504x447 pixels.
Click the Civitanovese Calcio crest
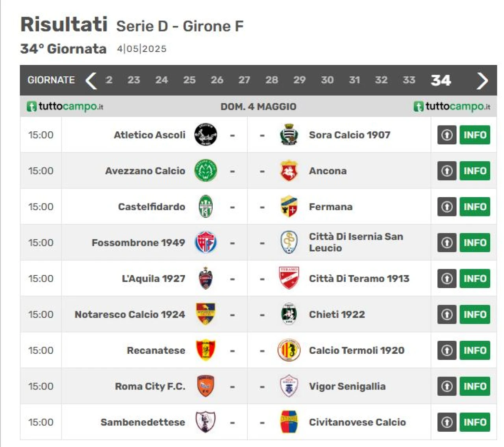[289, 422]
